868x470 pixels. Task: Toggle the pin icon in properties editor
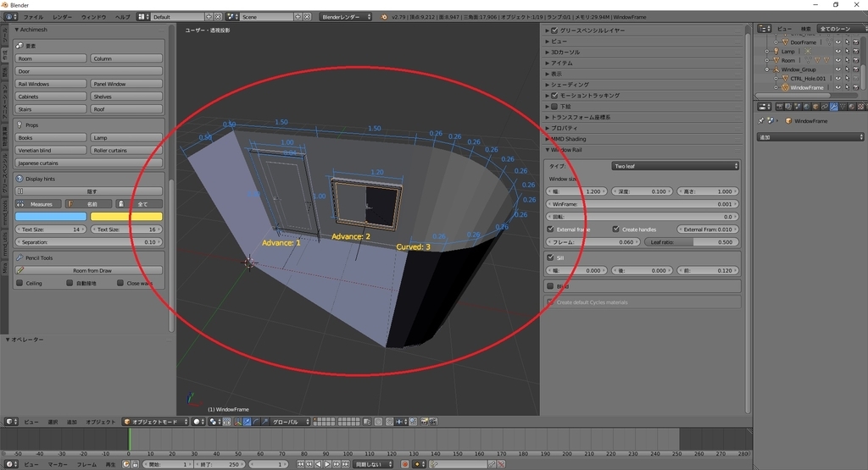click(761, 120)
